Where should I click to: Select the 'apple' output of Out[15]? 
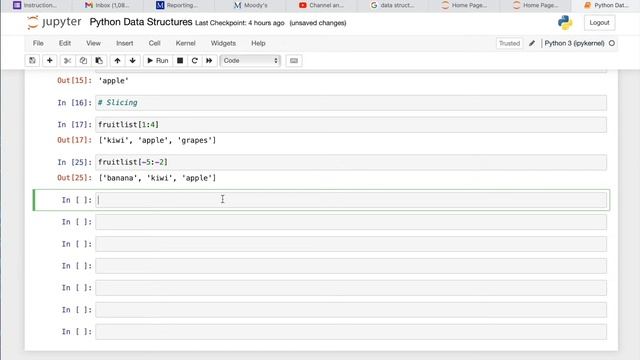tap(114, 80)
